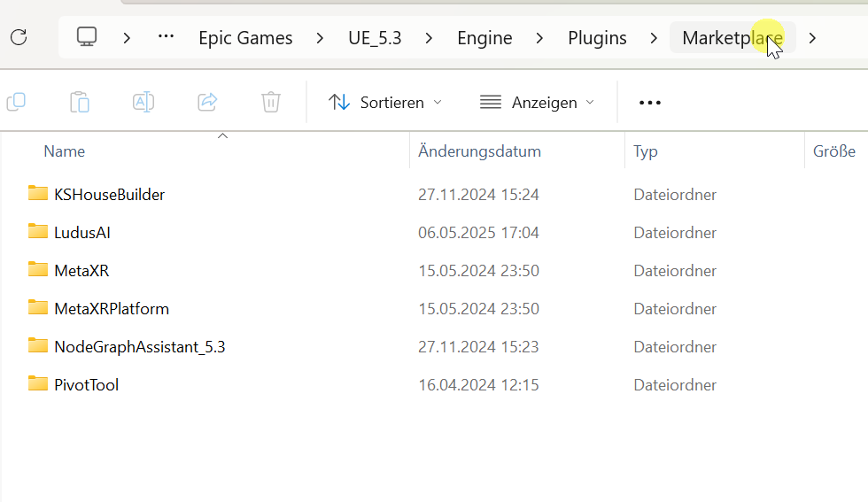
Task: Click the refresh icon in address bar
Action: [19, 37]
